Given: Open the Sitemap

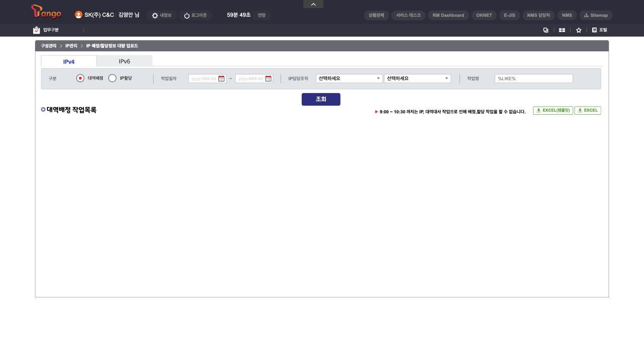Looking at the screenshot, I should [596, 16].
